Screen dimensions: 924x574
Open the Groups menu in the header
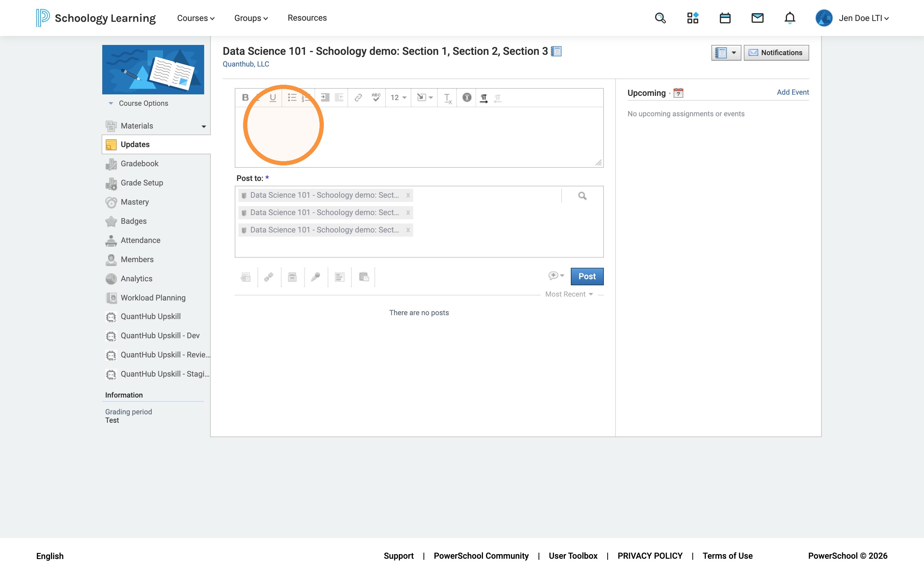point(251,18)
